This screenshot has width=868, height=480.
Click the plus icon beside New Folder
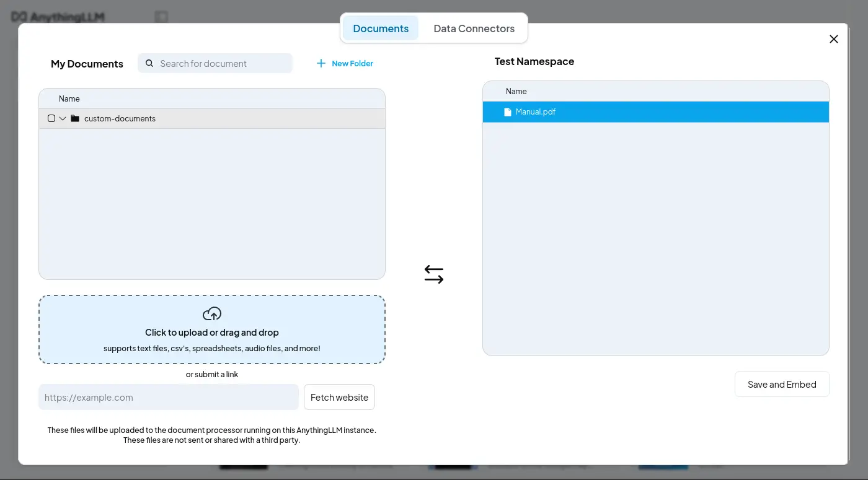coord(321,63)
